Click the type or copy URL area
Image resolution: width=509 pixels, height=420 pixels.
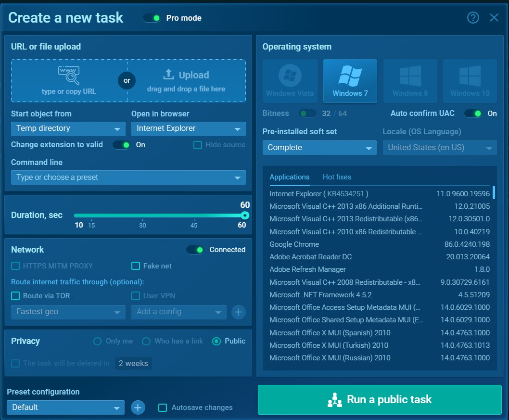click(69, 80)
